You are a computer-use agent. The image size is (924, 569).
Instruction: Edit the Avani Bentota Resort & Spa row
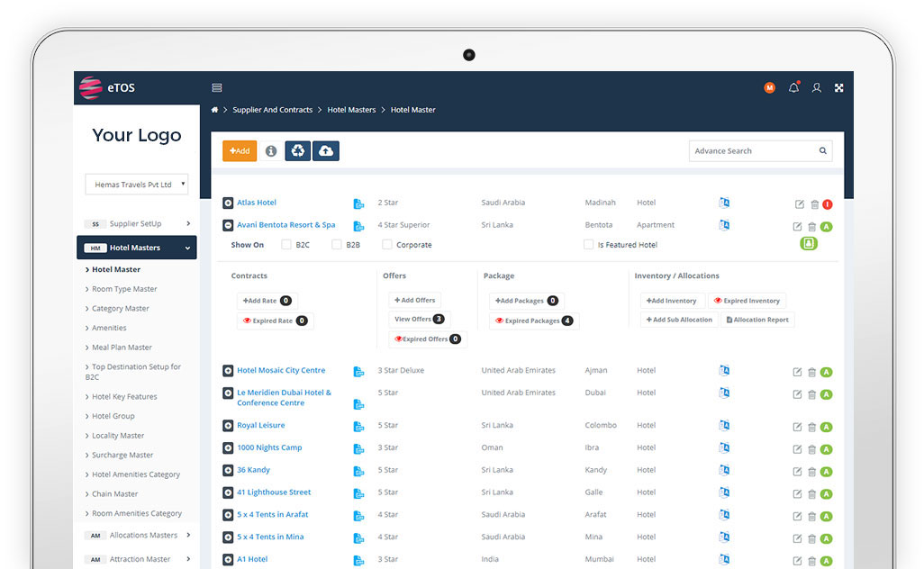coord(797,227)
